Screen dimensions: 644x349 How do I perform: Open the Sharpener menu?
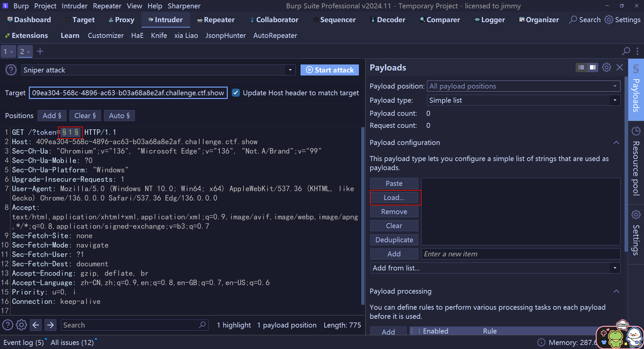(x=184, y=6)
